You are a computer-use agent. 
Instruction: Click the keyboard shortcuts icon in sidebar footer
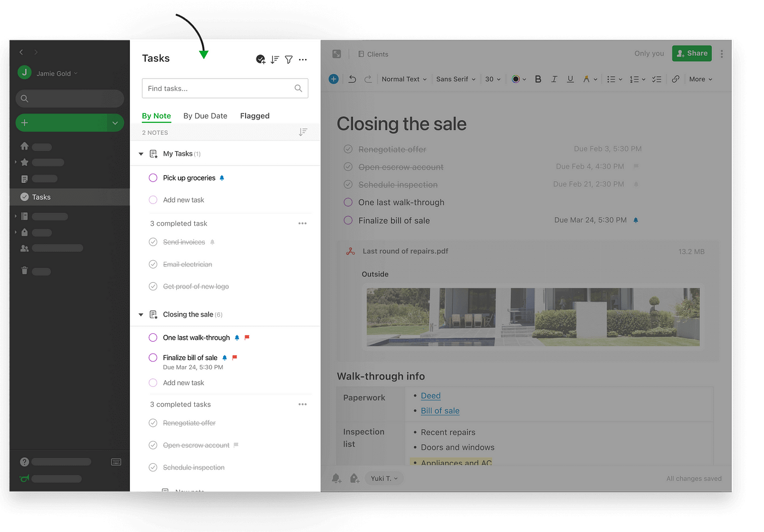pos(116,462)
